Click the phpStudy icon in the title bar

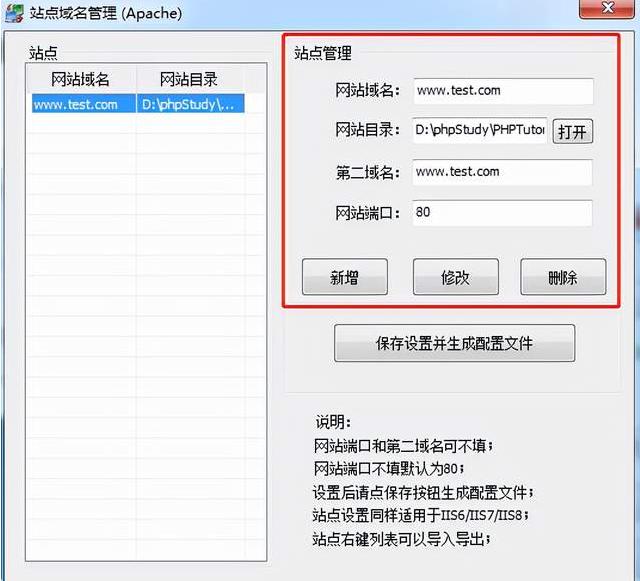coord(14,13)
